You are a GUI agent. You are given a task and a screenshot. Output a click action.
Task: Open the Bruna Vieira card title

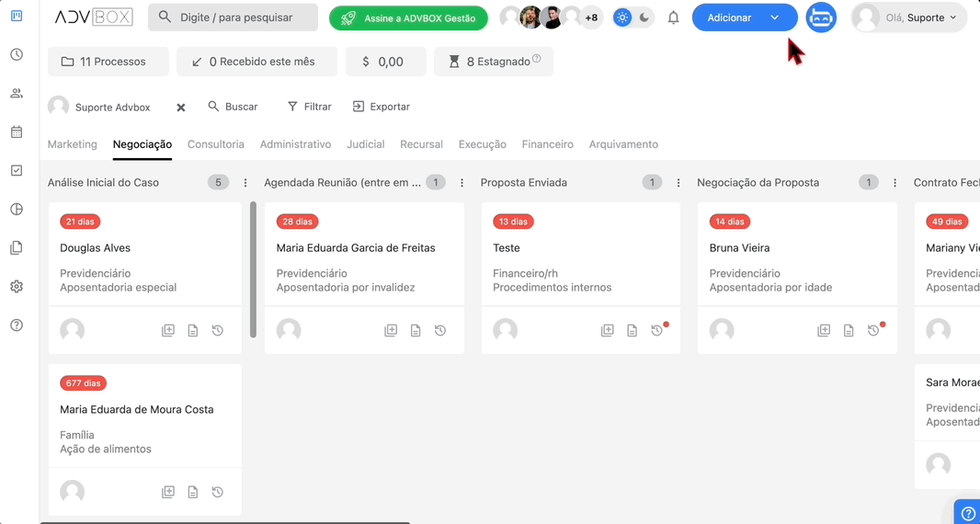pyautogui.click(x=739, y=248)
